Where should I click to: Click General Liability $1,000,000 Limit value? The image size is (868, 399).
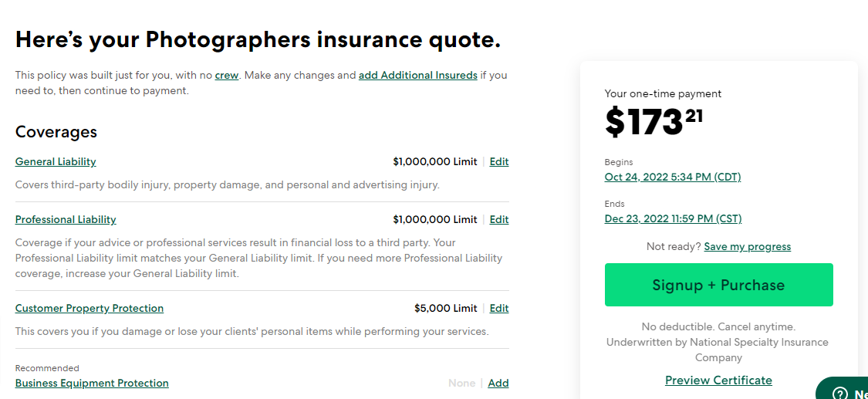click(x=434, y=161)
